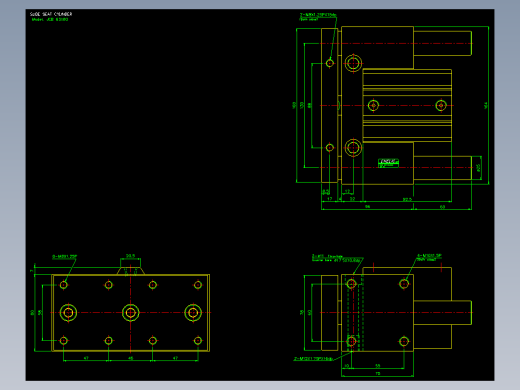Select the 63 dimension in top-right view
520x390 pixels.
click(x=442, y=207)
